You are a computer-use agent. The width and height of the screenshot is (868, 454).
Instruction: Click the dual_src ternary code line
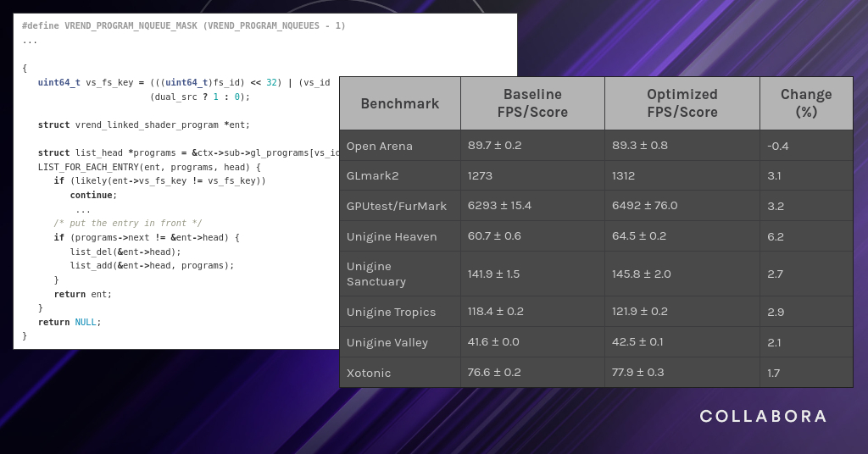click(x=200, y=97)
